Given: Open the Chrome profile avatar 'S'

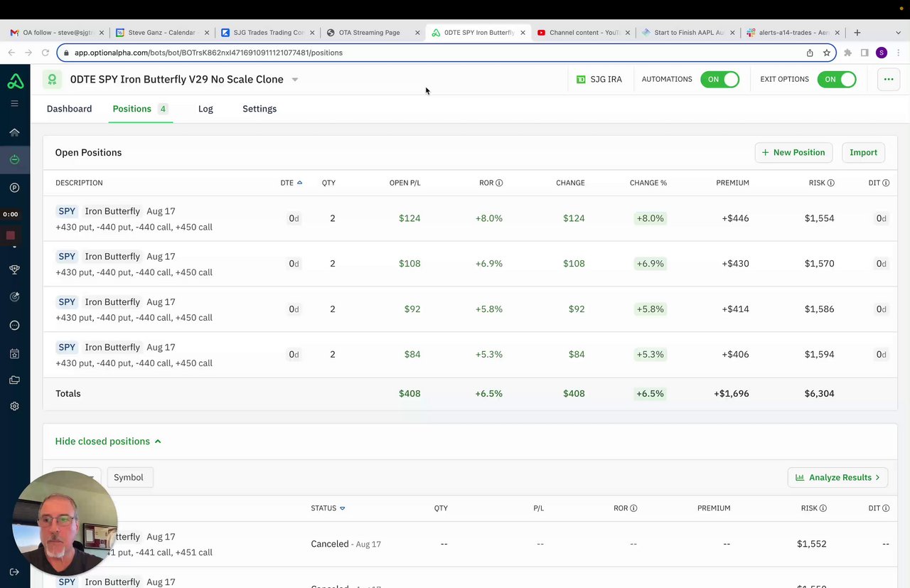Looking at the screenshot, I should click(x=882, y=53).
